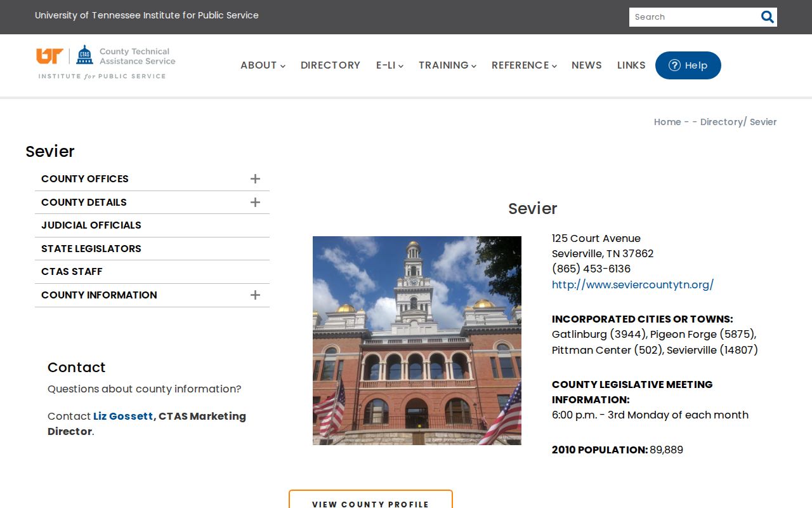Click the Contact heading
812x508 pixels.
click(x=76, y=368)
